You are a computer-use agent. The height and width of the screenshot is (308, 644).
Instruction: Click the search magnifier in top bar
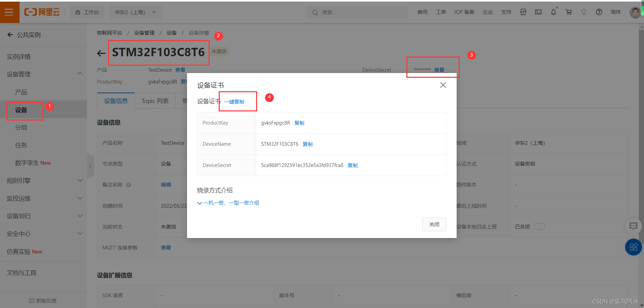[314, 12]
